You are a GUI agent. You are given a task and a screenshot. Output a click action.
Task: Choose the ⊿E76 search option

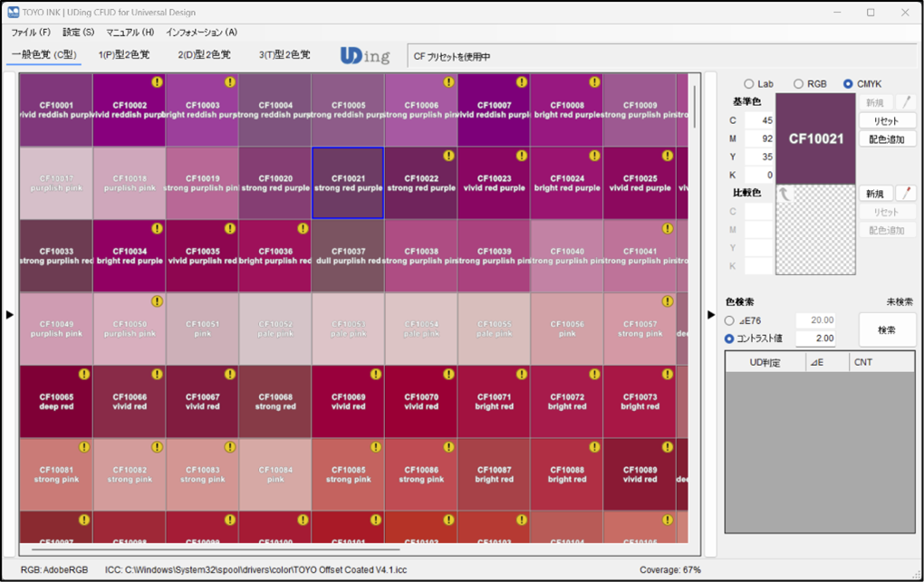point(730,320)
